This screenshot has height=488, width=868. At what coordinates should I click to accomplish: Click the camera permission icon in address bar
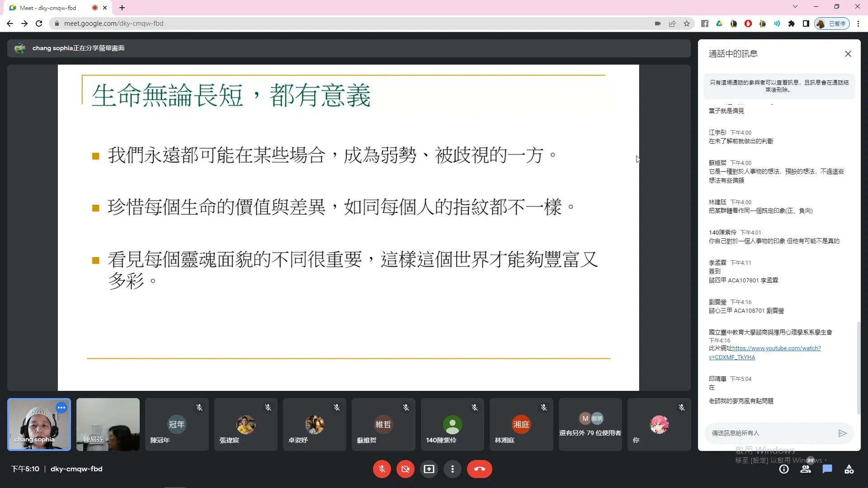pos(658,23)
